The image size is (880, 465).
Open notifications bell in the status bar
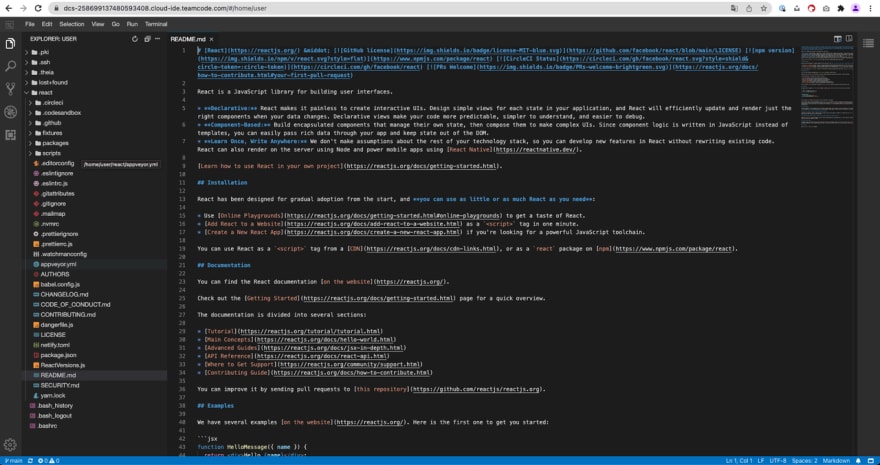(x=858, y=461)
